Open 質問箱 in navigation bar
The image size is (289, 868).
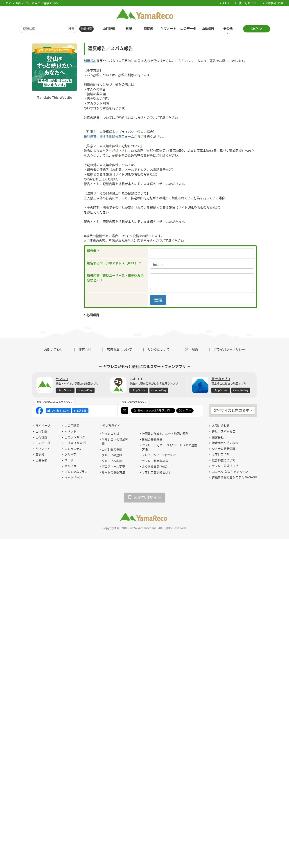tap(148, 29)
